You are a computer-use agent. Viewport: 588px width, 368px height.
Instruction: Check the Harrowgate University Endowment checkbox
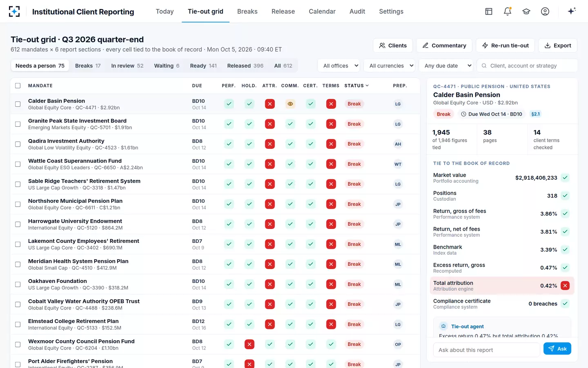point(18,224)
